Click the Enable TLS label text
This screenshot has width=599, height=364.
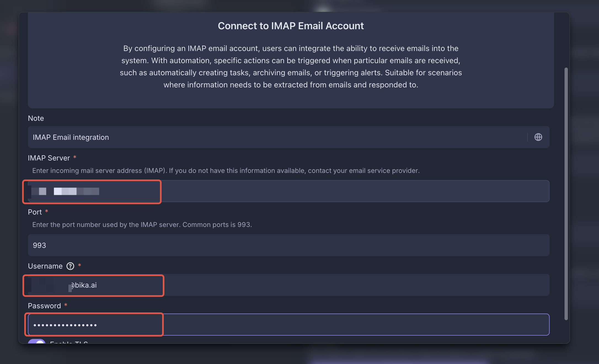(69, 342)
